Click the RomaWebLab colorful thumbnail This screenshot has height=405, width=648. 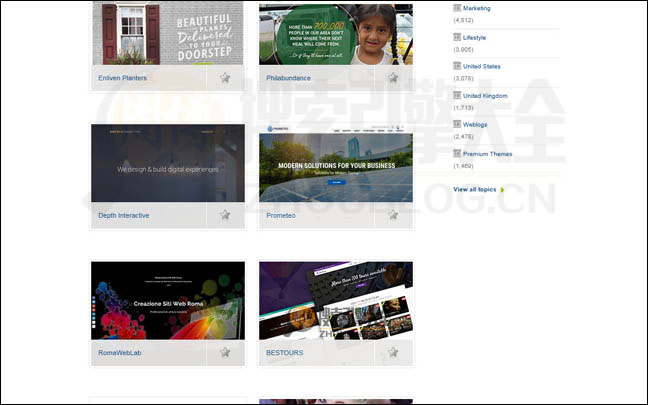point(167,301)
